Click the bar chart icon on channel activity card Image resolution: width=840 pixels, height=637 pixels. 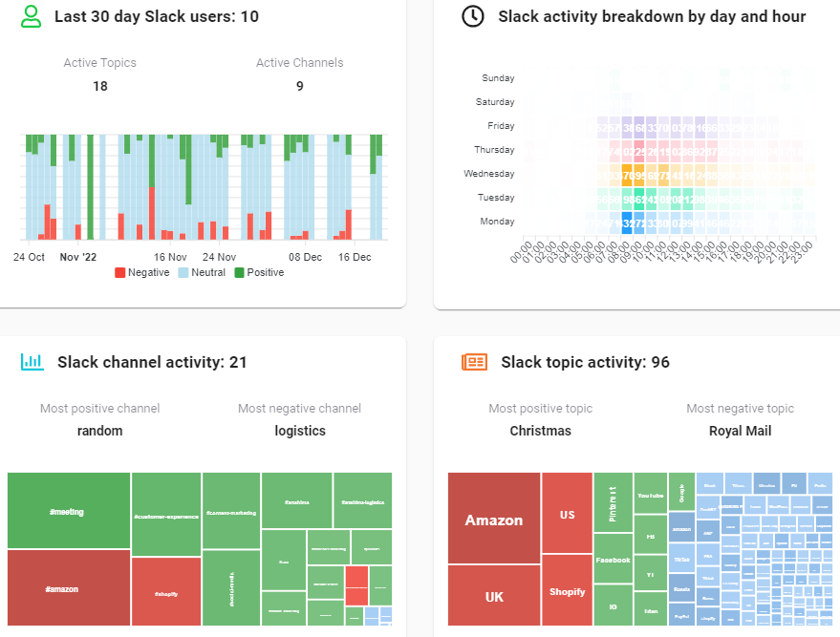pyautogui.click(x=32, y=362)
